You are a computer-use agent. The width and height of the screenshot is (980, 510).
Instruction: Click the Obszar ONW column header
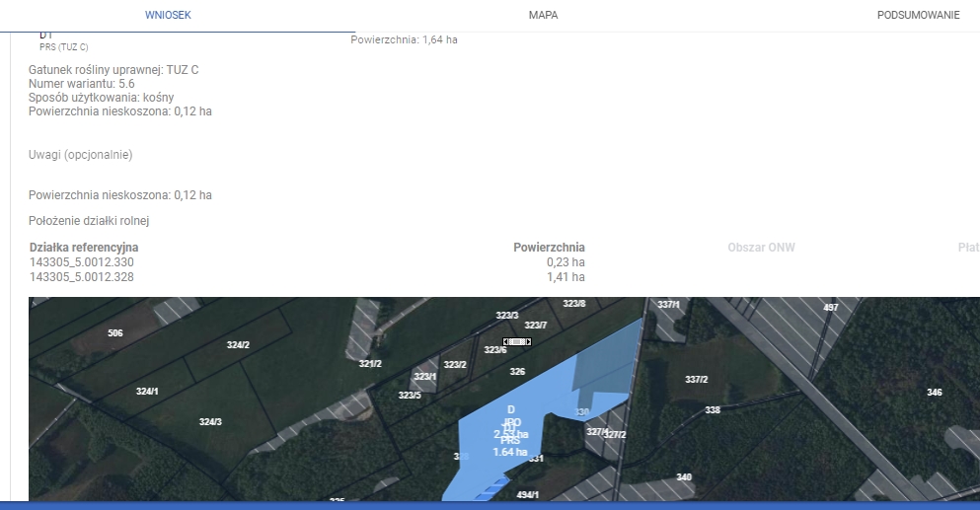(761, 247)
